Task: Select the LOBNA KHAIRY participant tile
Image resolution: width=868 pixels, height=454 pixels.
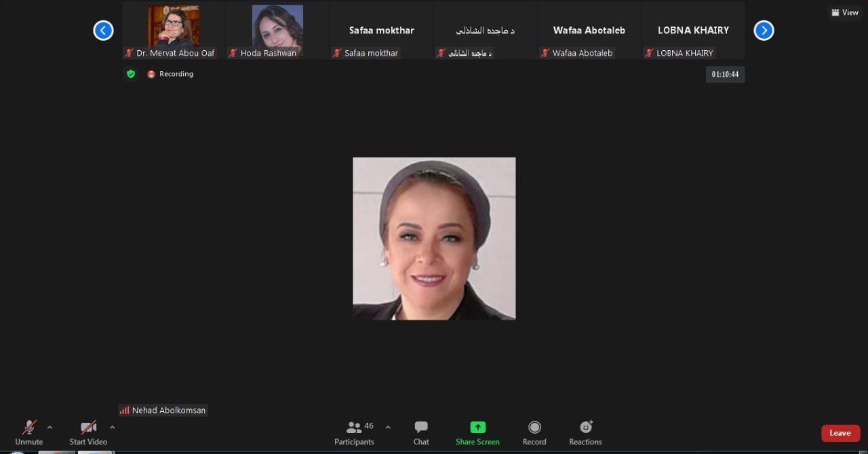Action: click(693, 31)
